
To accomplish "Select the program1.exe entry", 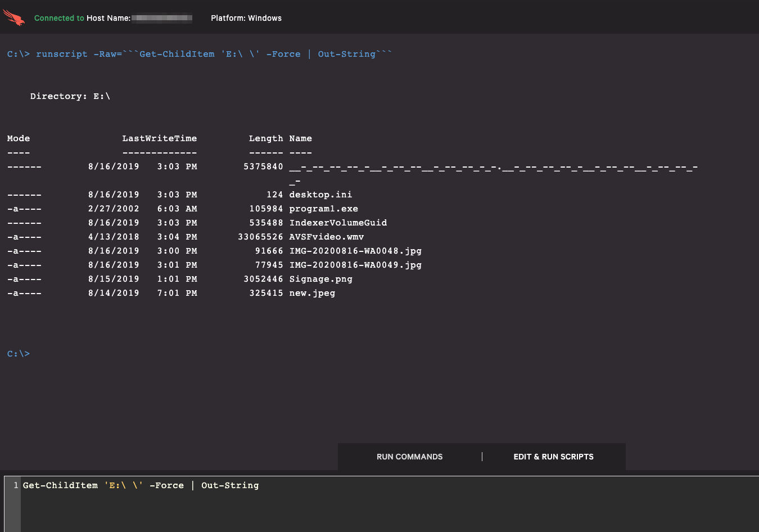I will pos(323,208).
